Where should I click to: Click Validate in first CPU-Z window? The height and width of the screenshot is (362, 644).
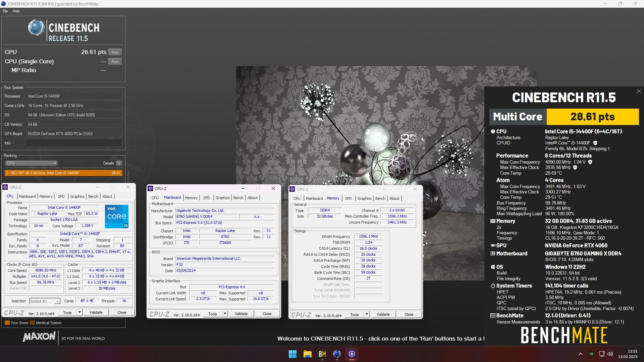point(96,312)
